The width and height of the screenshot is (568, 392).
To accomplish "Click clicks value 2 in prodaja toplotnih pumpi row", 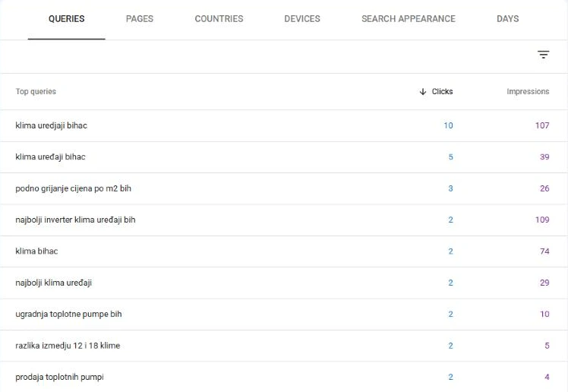I will 450,377.
